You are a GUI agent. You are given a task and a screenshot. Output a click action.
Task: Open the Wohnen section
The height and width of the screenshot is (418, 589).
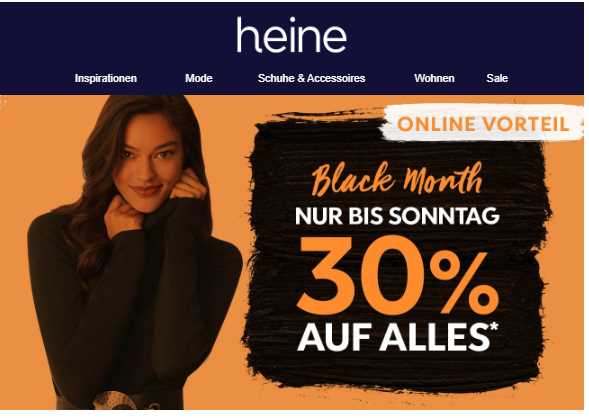click(x=434, y=78)
